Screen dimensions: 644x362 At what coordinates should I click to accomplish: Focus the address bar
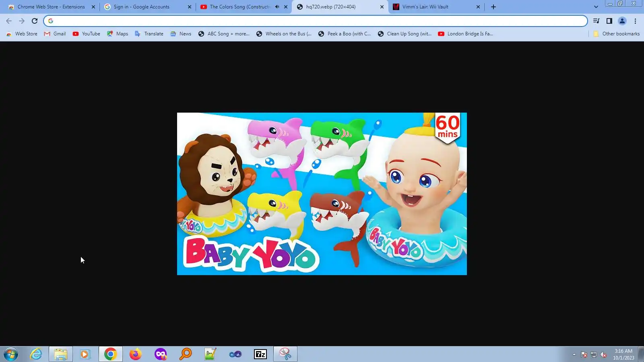[316, 21]
